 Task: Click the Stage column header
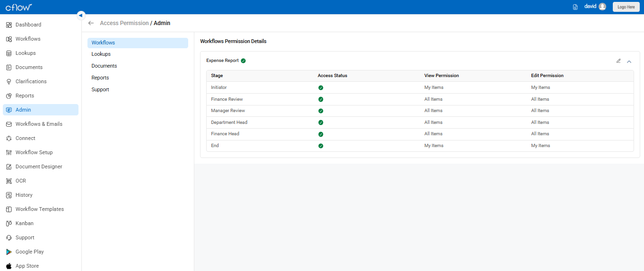(217, 76)
